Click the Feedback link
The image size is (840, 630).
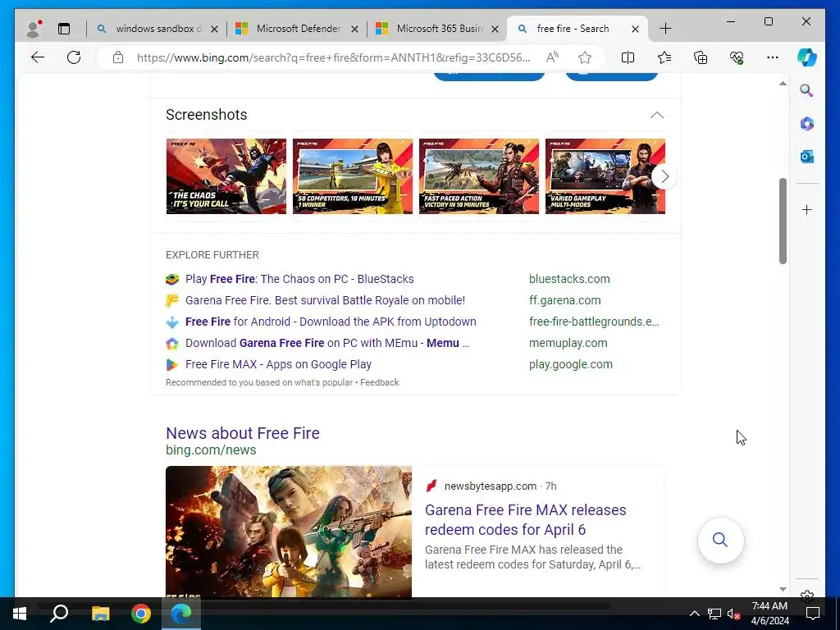click(379, 382)
